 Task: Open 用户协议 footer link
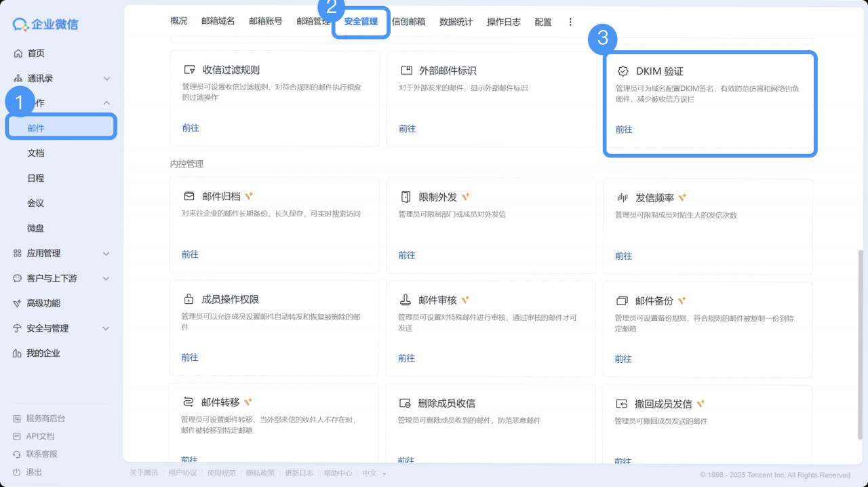click(x=182, y=473)
